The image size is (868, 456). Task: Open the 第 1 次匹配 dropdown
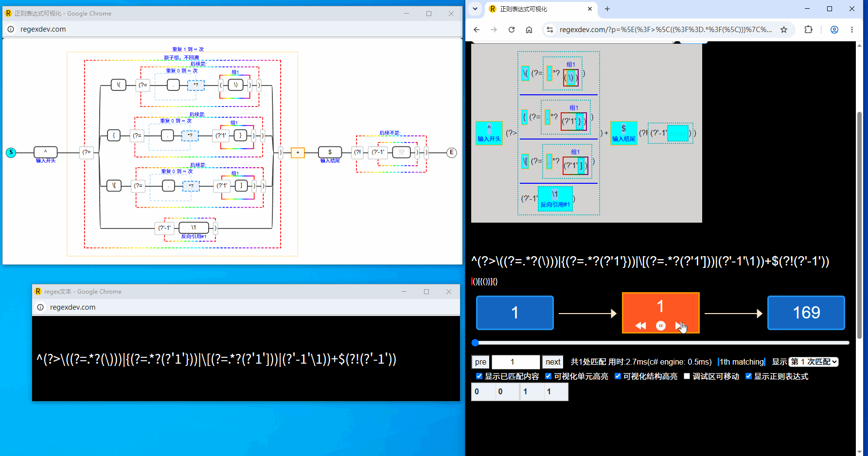814,362
